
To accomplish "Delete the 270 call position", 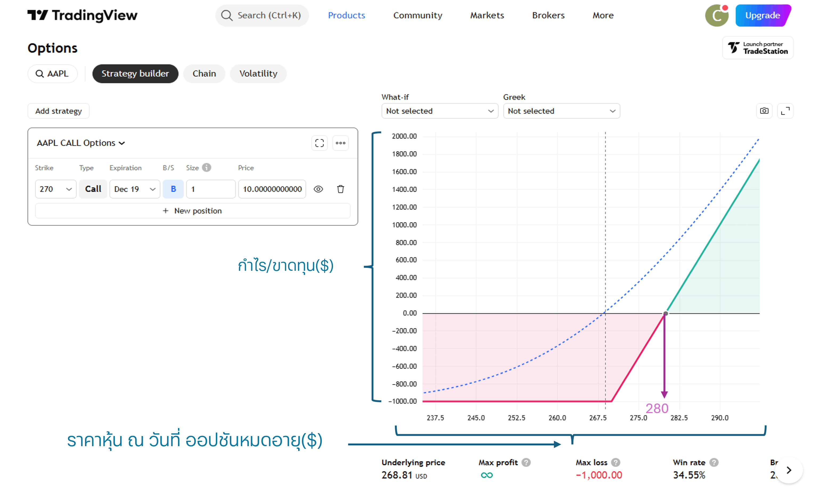I will tap(341, 189).
